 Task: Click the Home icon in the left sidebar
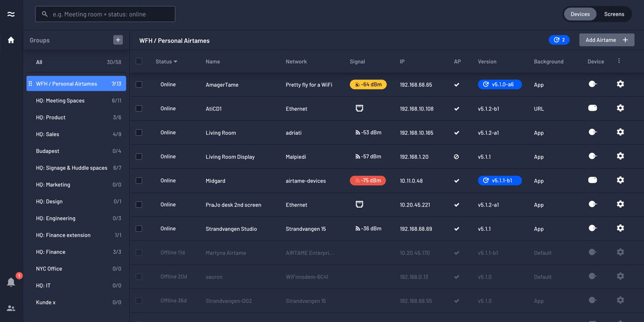(x=11, y=40)
